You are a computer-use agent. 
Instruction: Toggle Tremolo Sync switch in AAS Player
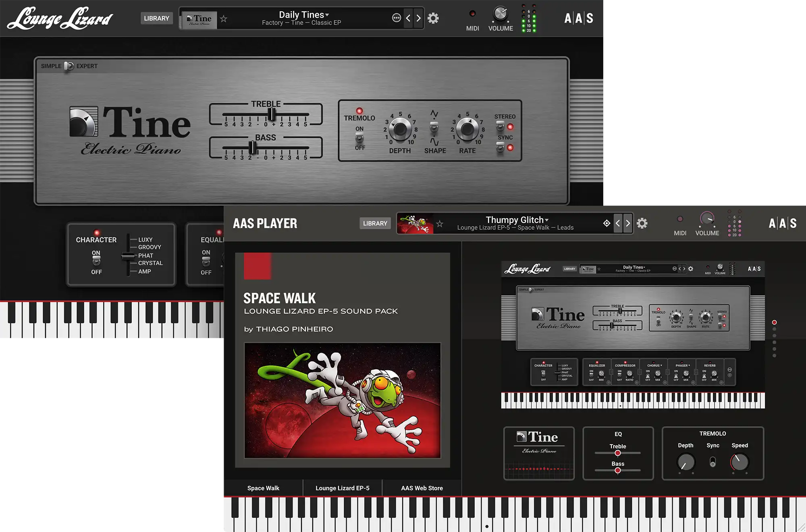(x=713, y=461)
